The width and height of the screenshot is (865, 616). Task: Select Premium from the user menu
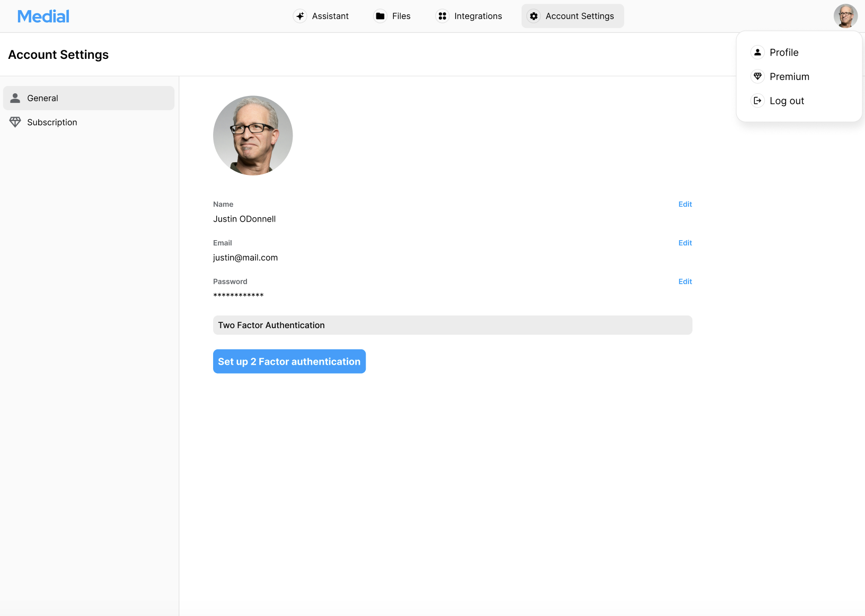(x=789, y=77)
